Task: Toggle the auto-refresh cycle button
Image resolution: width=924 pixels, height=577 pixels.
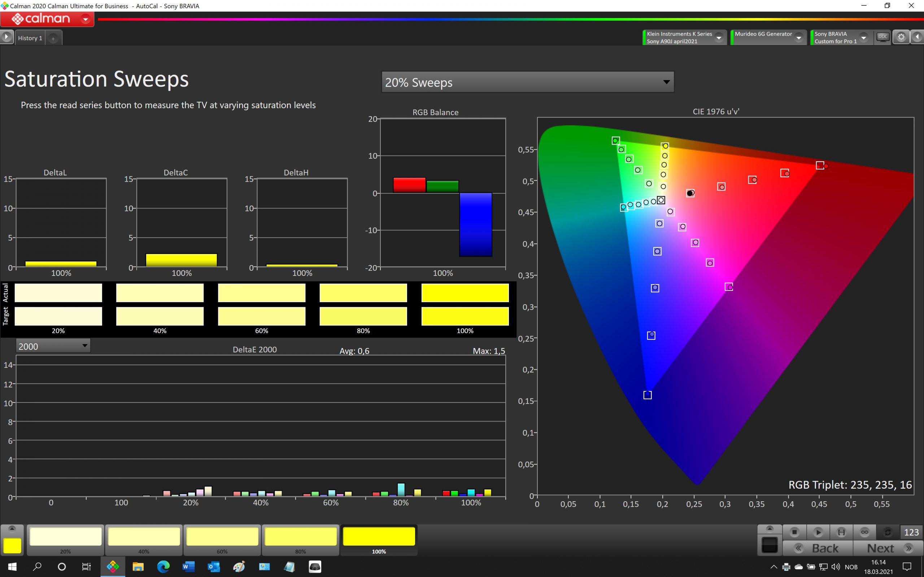Action: coord(888,532)
